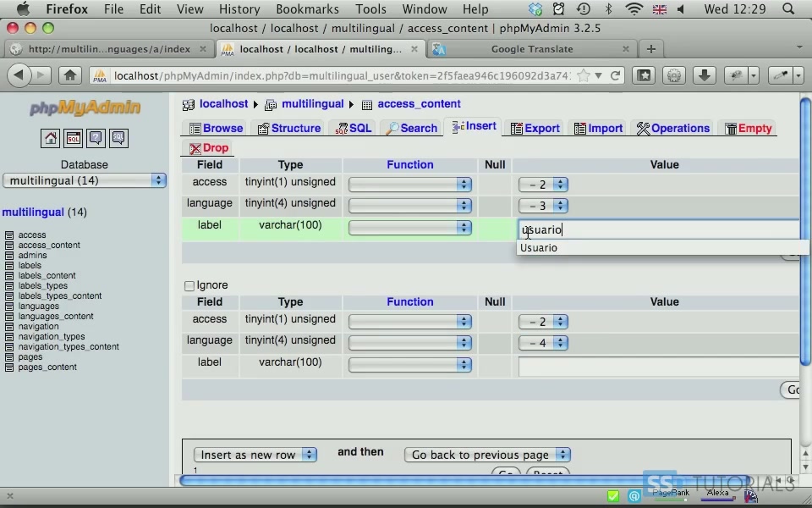Image resolution: width=812 pixels, height=508 pixels.
Task: Open the Bluetooth status menu
Action: pyautogui.click(x=609, y=8)
